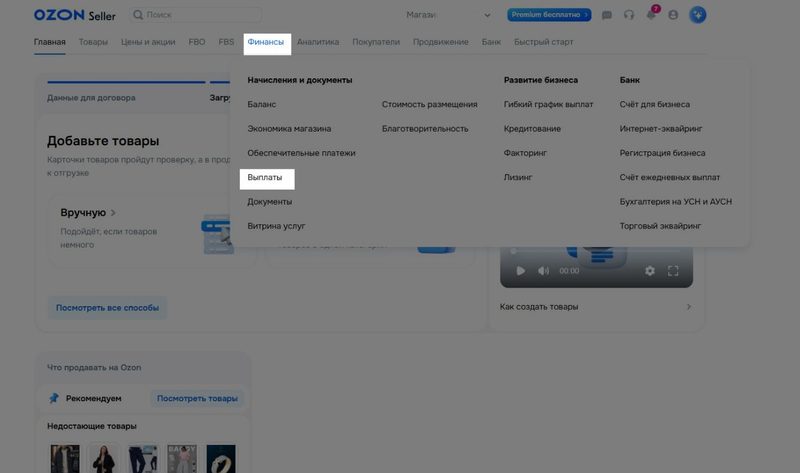
Task: Select Витрина услуг menu item
Action: (276, 226)
